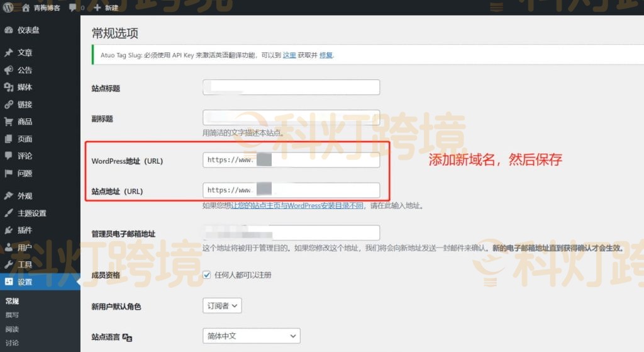Image resolution: width=644 pixels, height=352 pixels.
Task: Click the 修复 link in the notice
Action: point(326,55)
